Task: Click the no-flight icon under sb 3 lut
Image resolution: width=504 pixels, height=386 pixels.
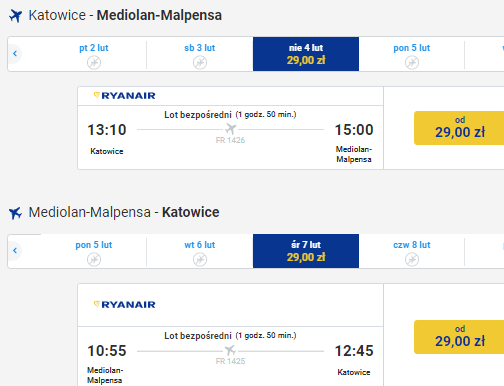Action: [x=200, y=62]
